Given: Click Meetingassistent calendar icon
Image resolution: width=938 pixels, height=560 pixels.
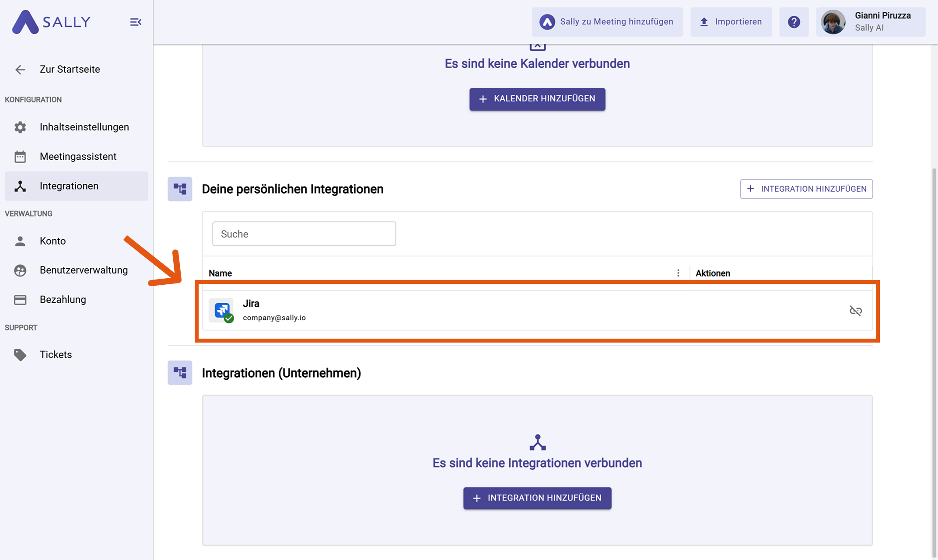Looking at the screenshot, I should pos(20,157).
